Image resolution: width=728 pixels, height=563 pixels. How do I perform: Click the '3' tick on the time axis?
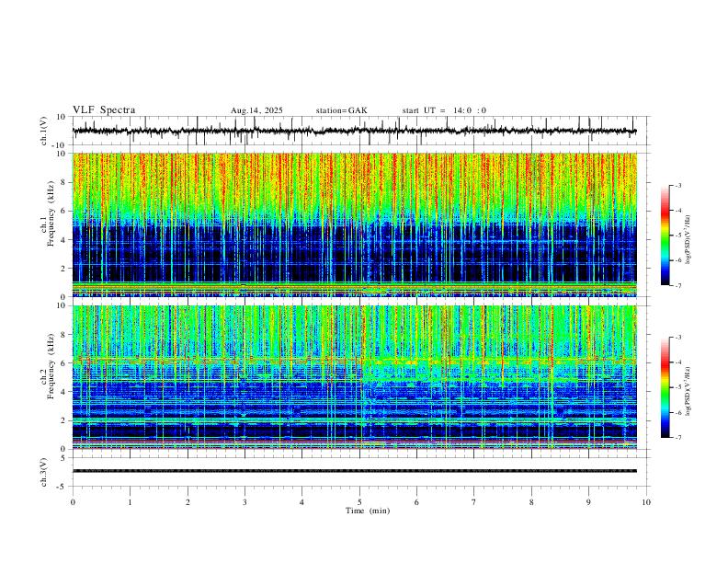pos(245,502)
